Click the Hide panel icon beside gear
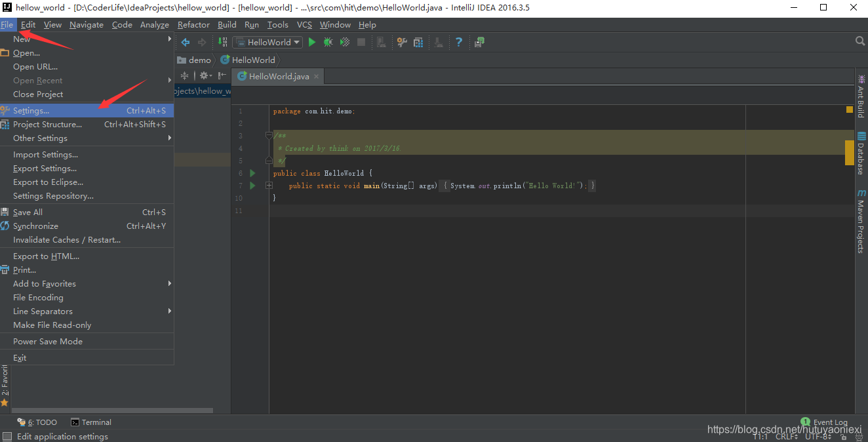This screenshot has width=868, height=442. tap(222, 75)
